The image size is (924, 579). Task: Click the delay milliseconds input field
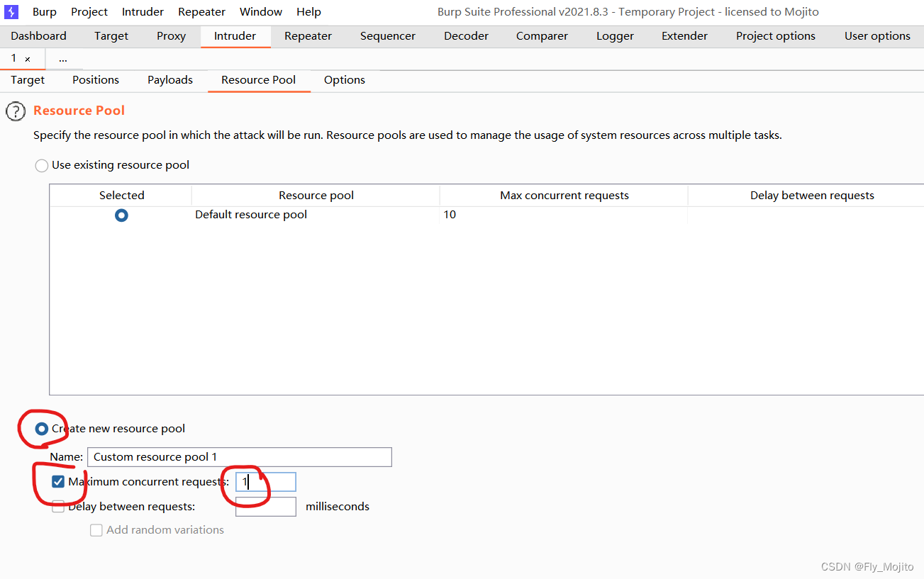[x=266, y=507]
